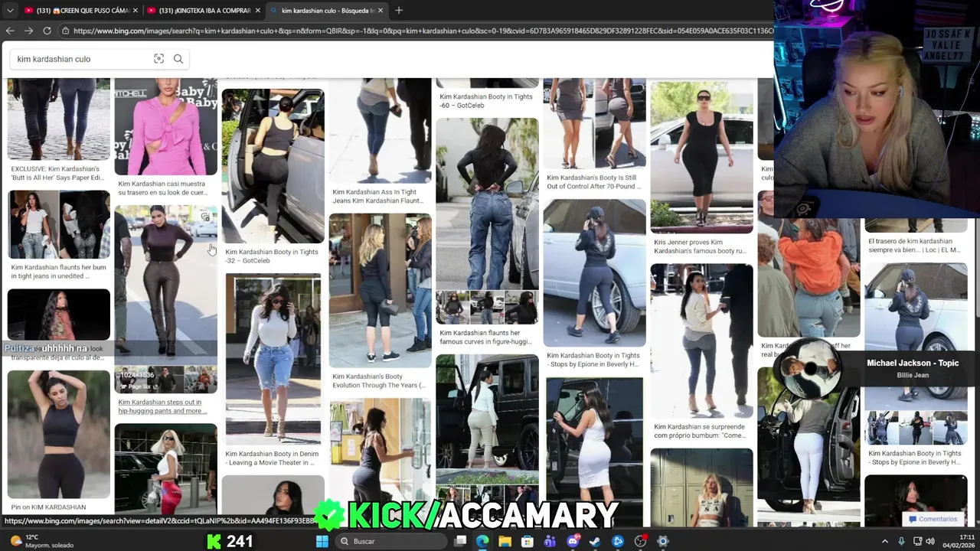Screen dimensions: 980x551
Task: Expand hidden system tray icons chevron
Action: (x=885, y=541)
